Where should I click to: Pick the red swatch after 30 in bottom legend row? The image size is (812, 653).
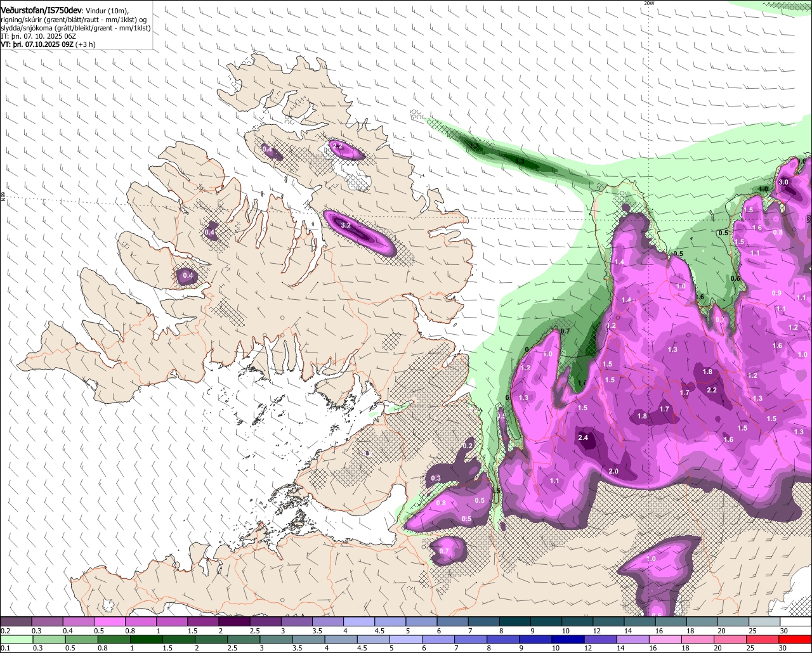pos(796,639)
